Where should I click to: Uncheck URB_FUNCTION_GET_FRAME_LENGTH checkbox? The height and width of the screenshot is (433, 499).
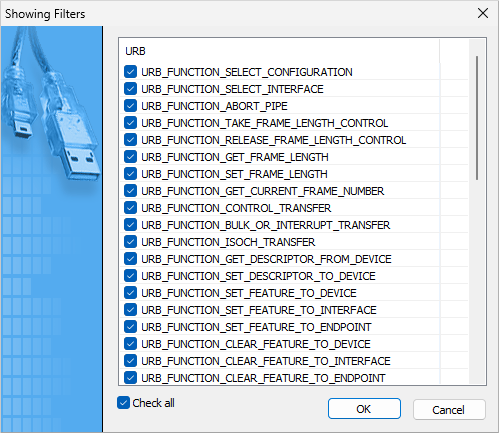point(130,157)
